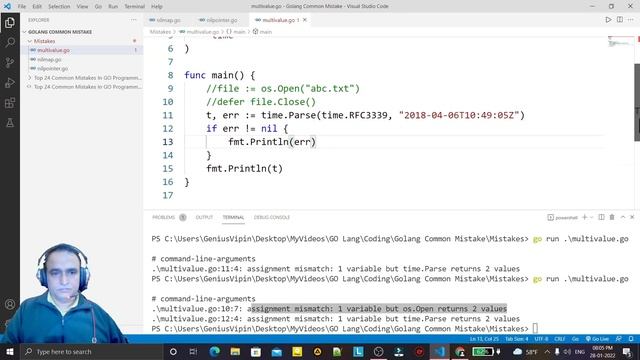Open the File menu

[22, 7]
